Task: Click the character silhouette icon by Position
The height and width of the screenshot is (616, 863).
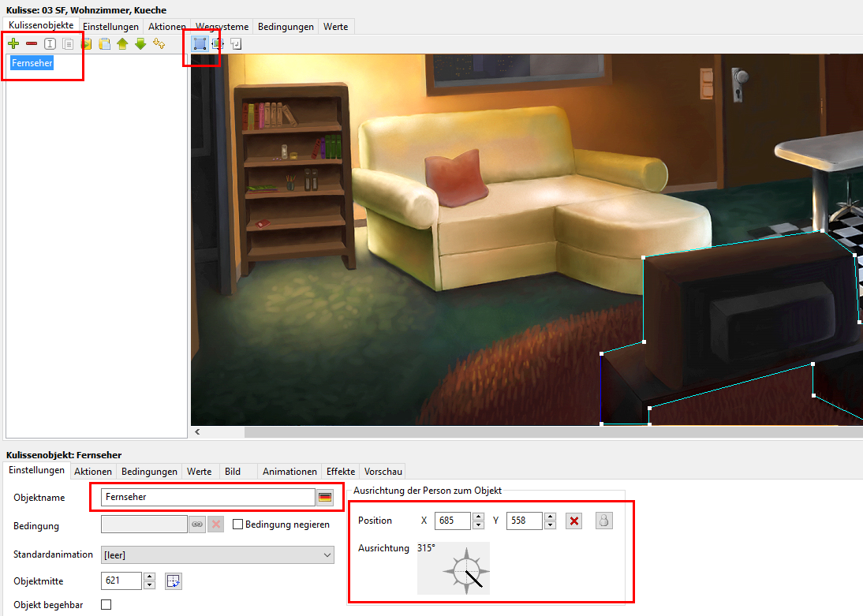Action: coord(603,521)
